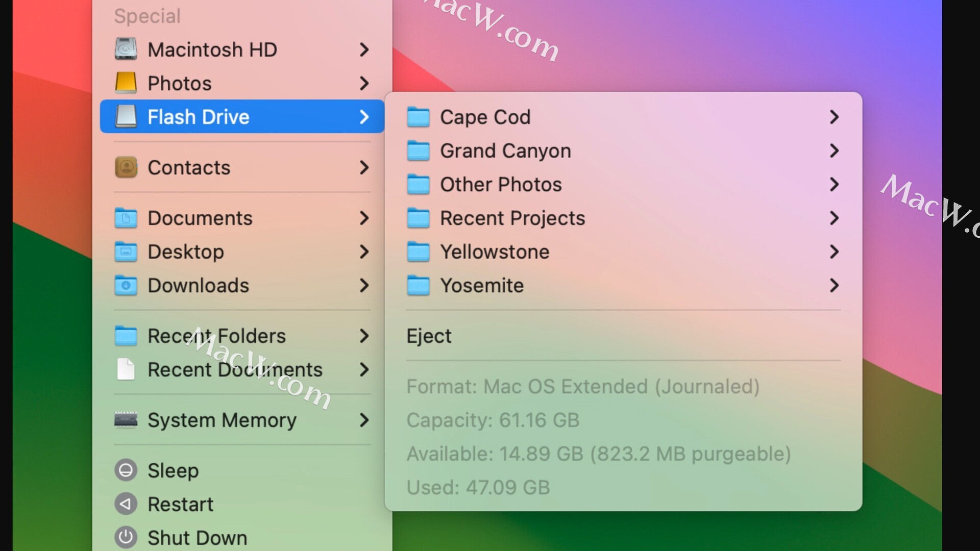Screen dimensions: 980x551
Task: Click the Recent Folders folder icon
Action: pos(126,336)
